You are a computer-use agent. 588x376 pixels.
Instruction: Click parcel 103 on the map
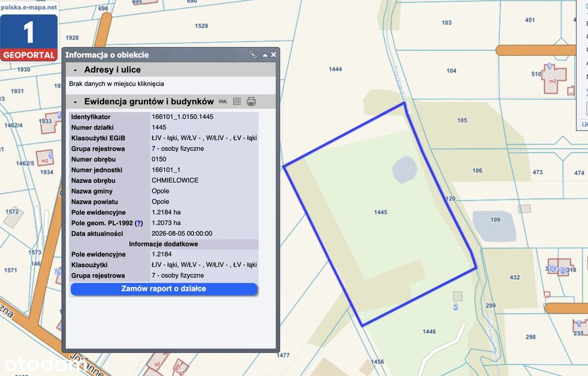[446, 23]
